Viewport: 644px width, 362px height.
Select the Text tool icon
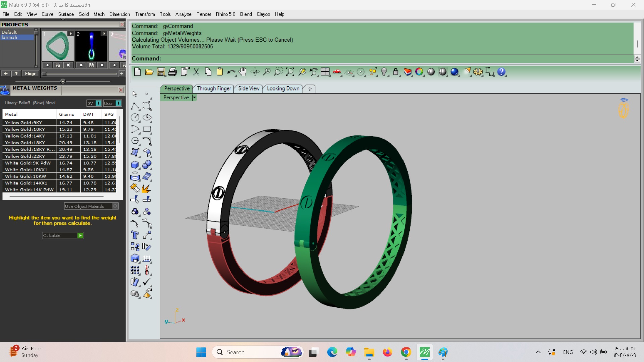coord(135,235)
